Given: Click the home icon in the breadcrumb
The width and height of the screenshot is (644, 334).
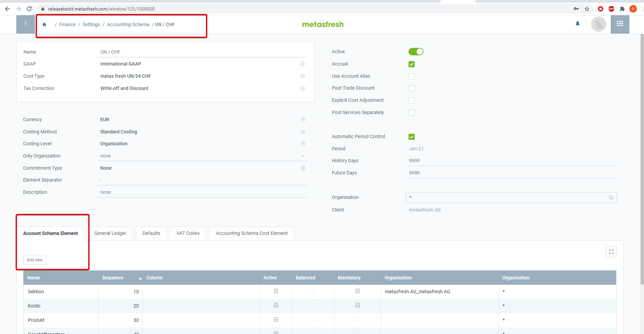Looking at the screenshot, I should 44,24.
